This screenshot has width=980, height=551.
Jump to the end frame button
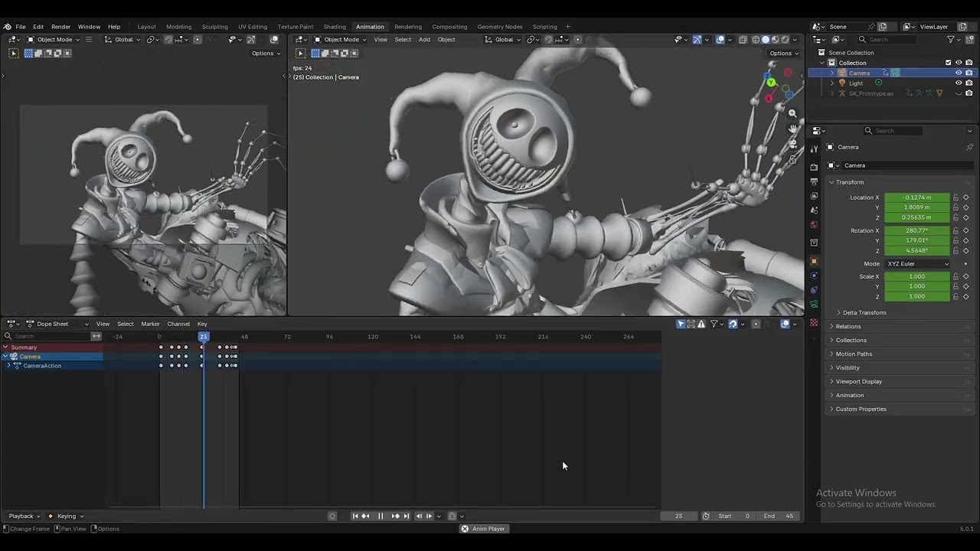pos(407,516)
